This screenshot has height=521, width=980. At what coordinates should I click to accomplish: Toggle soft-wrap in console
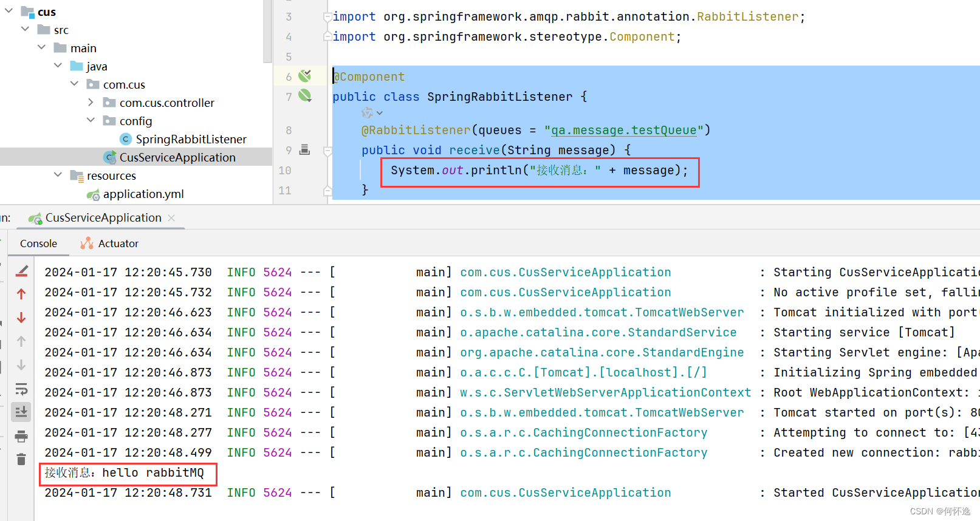pos(21,389)
